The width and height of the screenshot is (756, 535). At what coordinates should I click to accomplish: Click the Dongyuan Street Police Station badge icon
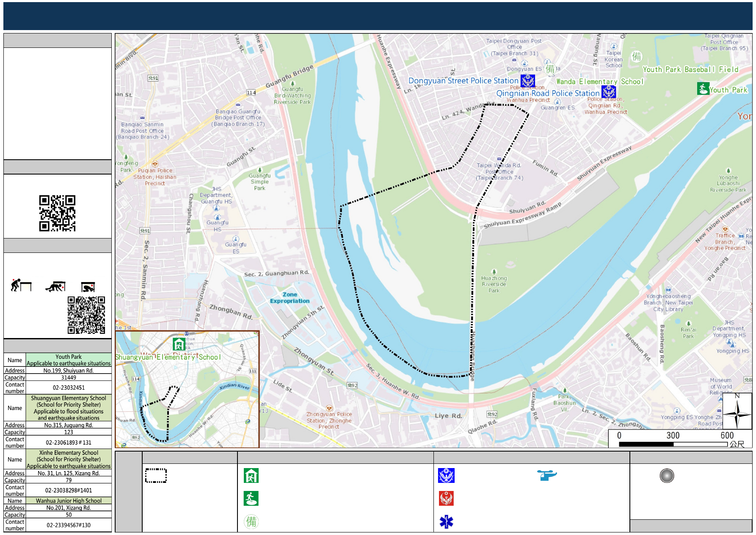click(x=528, y=81)
